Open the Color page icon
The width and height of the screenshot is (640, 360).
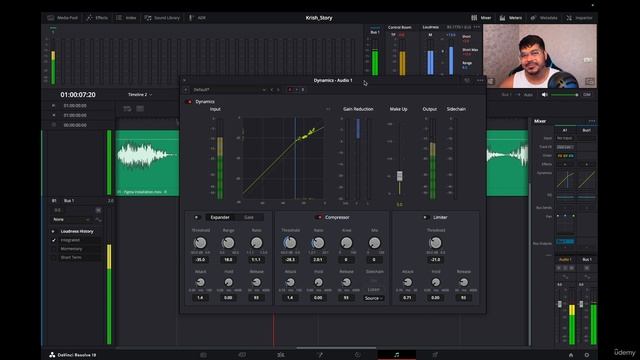pyautogui.click(x=358, y=355)
